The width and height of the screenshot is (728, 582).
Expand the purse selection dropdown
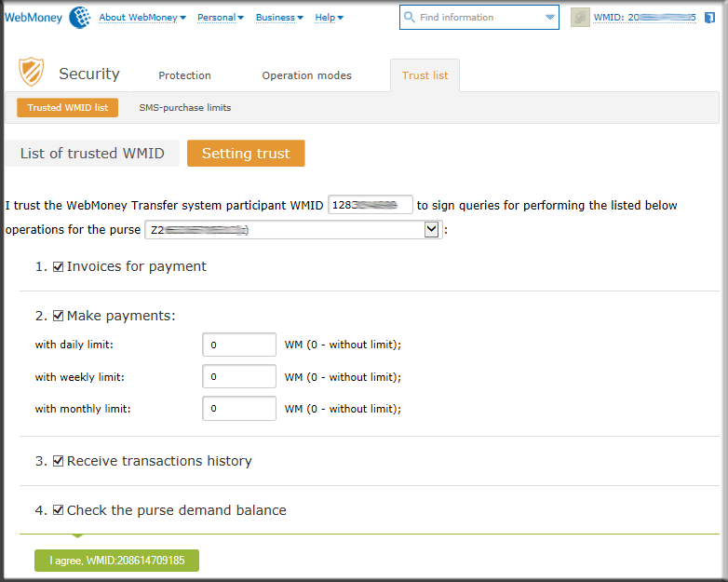coord(431,230)
